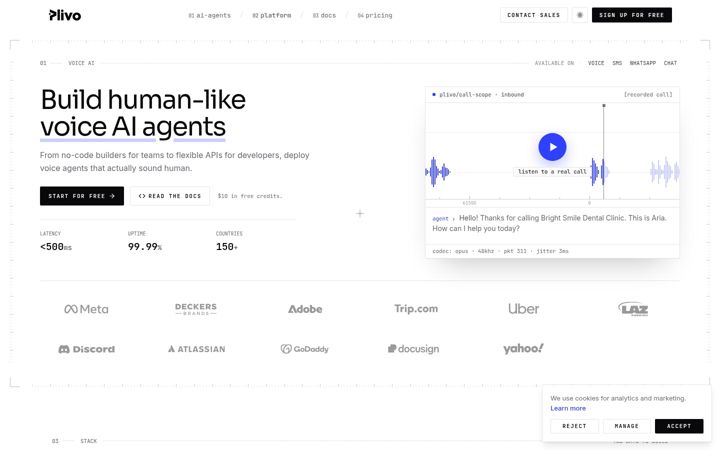Click the waveform playhead marker
This screenshot has width=720, height=450.
click(604, 106)
